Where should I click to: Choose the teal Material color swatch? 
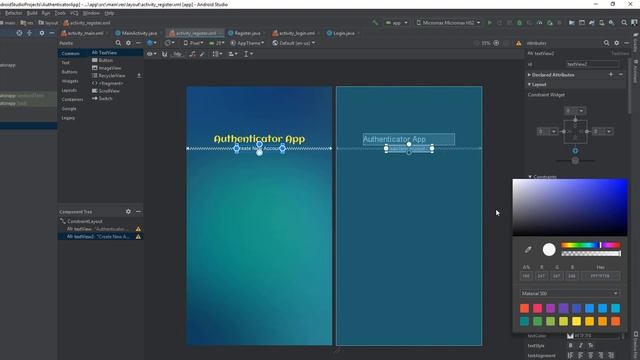pos(524,321)
